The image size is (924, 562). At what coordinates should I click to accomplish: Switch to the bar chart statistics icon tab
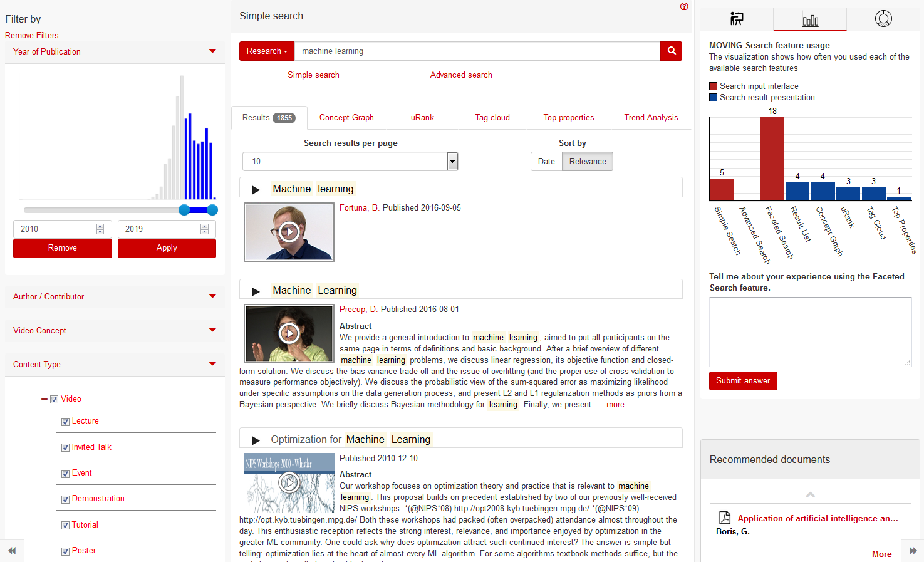(810, 19)
